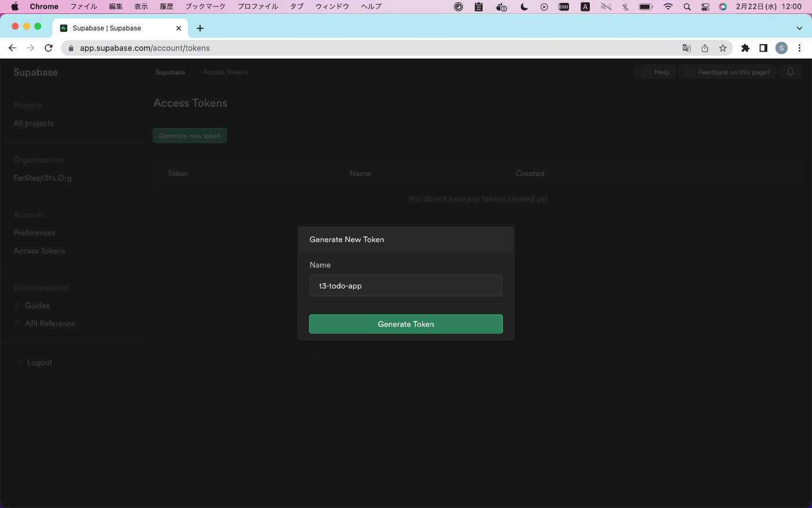The height and width of the screenshot is (508, 812).
Task: Open the Chrome extensions puzzle menu
Action: point(745,48)
